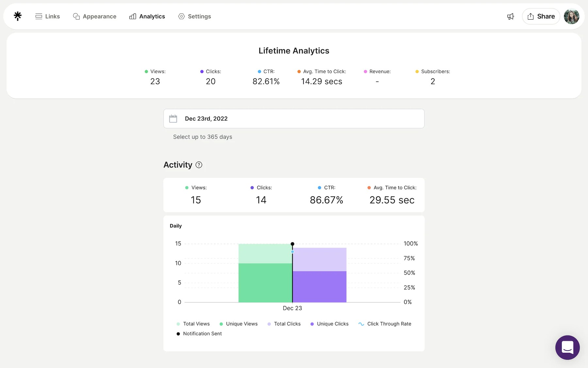Hide the Click Through Rate line

385,324
